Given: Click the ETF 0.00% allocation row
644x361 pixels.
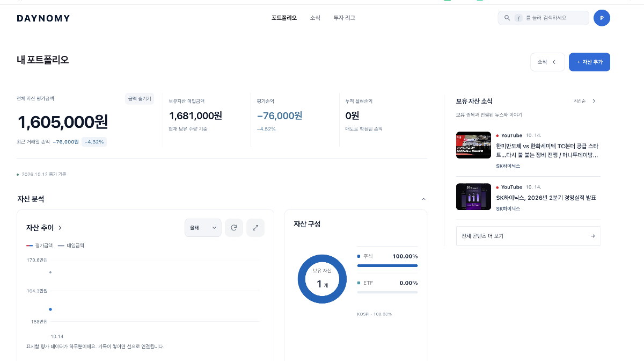Looking at the screenshot, I should pos(387,285).
